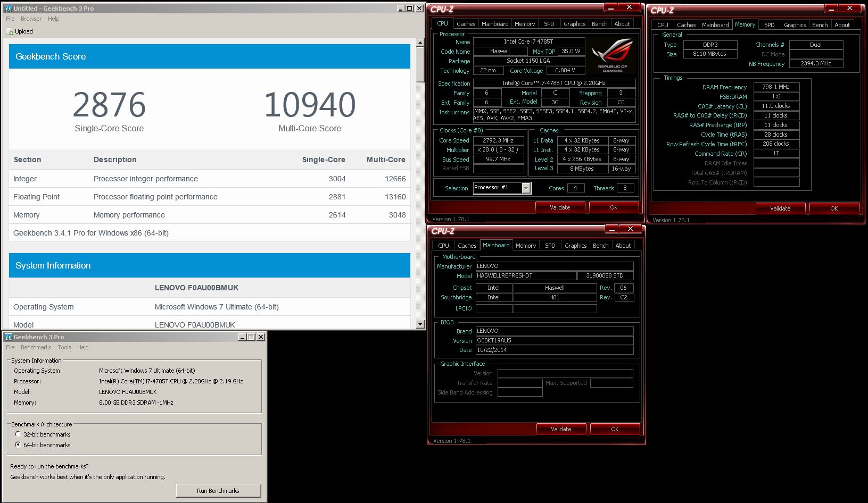Screen dimensions: 868x503
Task: Click the CAS# Latency 11.0 clocks field
Action: coord(776,106)
